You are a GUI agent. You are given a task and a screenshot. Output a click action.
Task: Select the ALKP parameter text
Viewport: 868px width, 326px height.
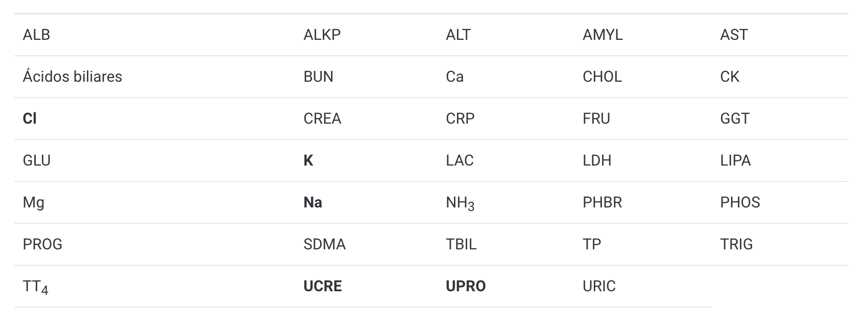click(x=322, y=35)
